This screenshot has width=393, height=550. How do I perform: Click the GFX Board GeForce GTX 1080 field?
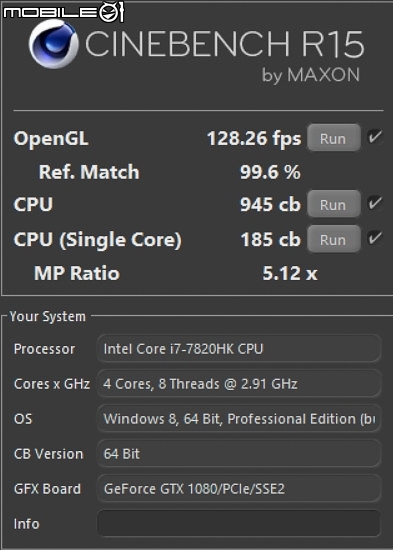pyautogui.click(x=239, y=489)
